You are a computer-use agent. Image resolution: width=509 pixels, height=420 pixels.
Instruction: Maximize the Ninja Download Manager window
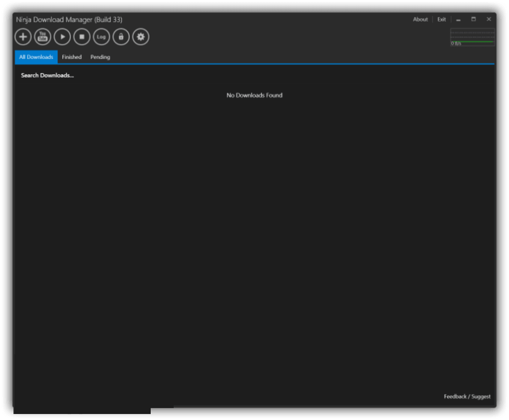tap(474, 19)
